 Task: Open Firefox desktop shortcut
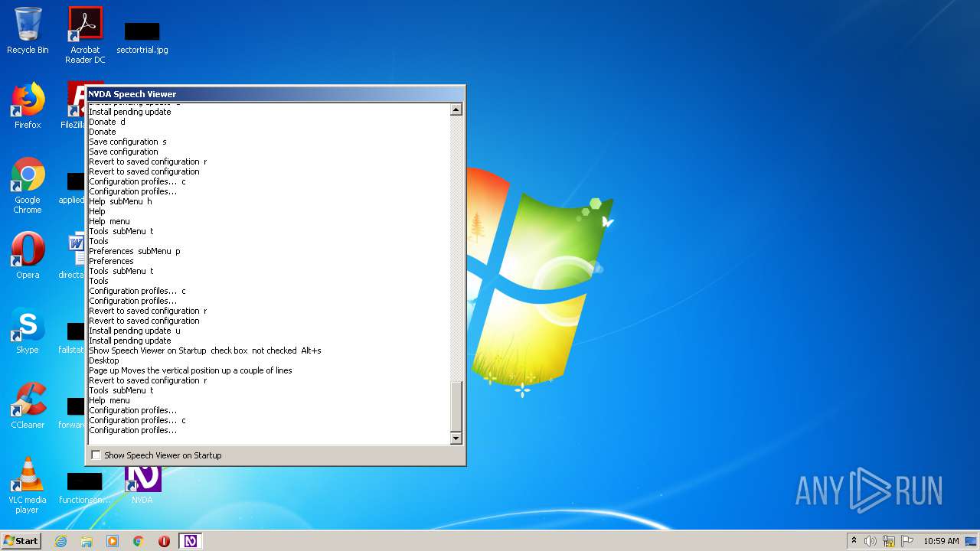tap(28, 106)
